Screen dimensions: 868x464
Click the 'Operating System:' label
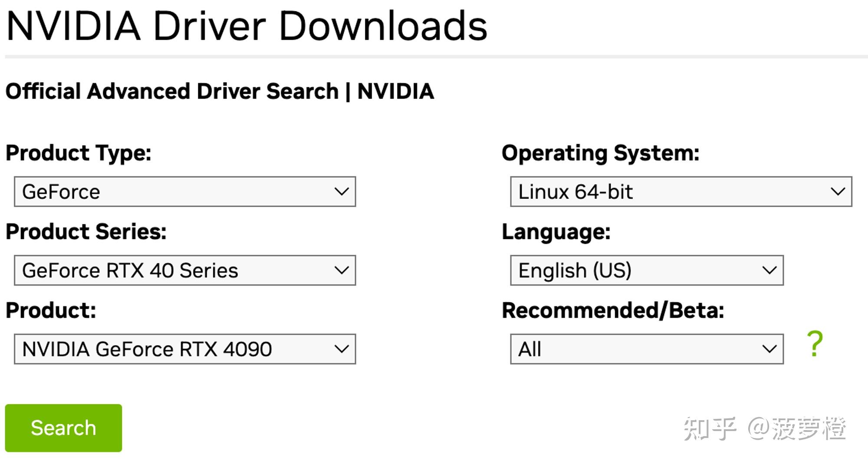click(x=601, y=154)
